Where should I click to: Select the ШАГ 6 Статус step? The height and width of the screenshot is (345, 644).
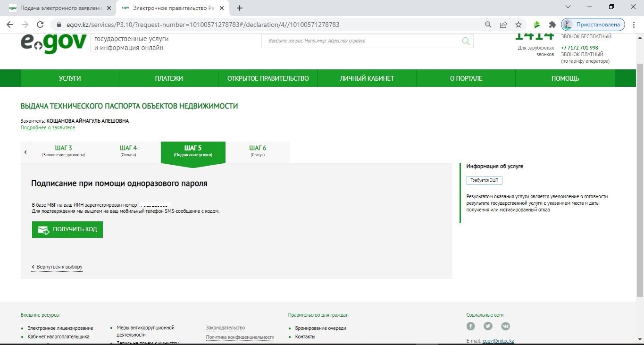[x=258, y=151]
